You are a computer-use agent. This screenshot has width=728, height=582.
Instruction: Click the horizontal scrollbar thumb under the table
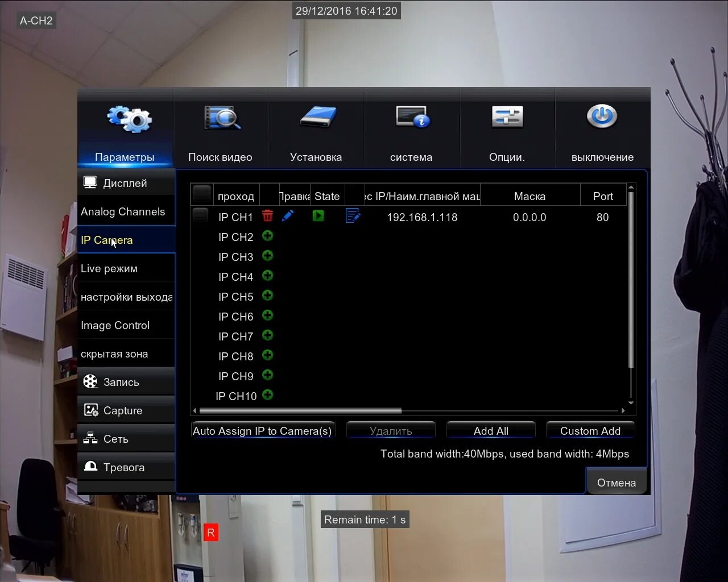[x=300, y=410]
